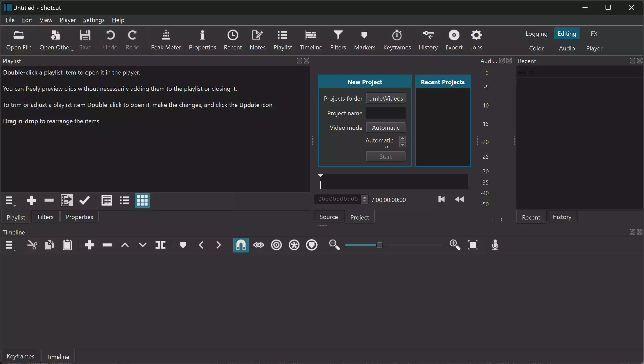Switch to the Color layout
This screenshot has width=644, height=364.
point(536,48)
